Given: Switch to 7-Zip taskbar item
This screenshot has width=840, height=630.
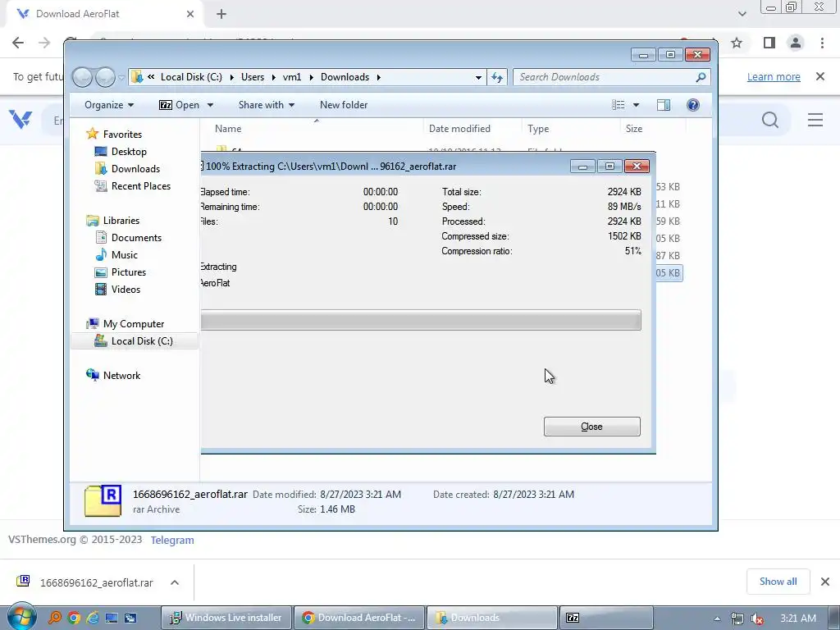Looking at the screenshot, I should [605, 618].
